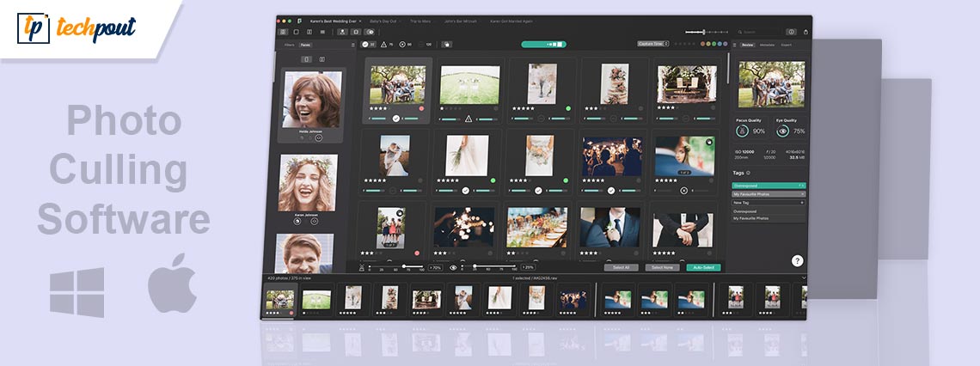Open the help question mark button
Viewport: 980px width, 366px height.
point(798,261)
